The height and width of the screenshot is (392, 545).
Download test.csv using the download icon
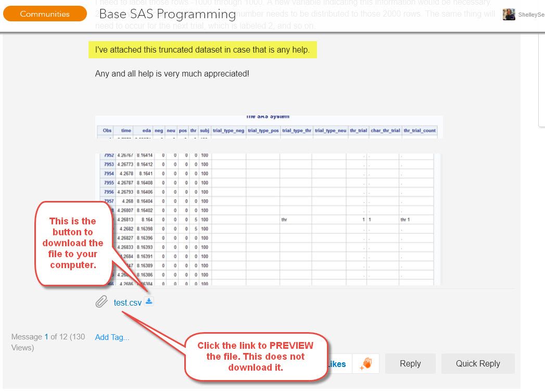click(149, 301)
